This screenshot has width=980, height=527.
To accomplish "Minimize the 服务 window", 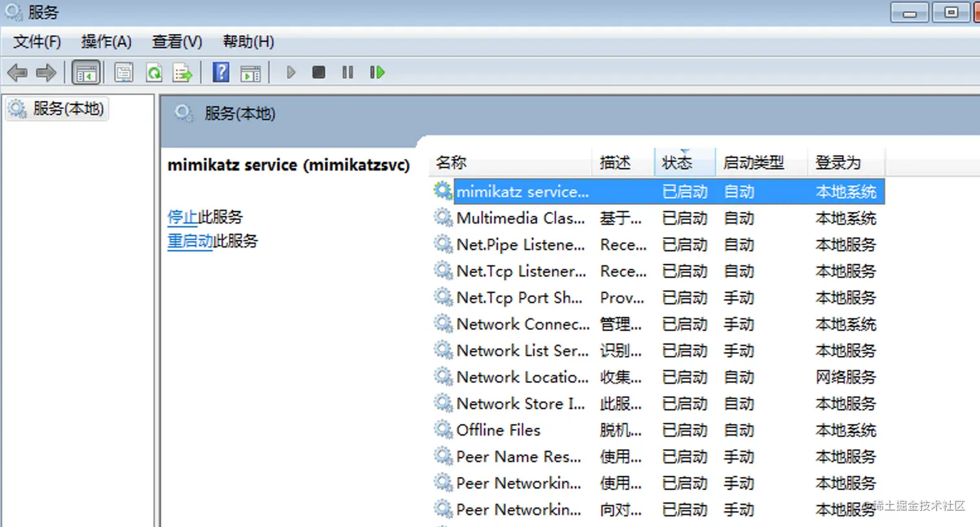I will pos(910,12).
